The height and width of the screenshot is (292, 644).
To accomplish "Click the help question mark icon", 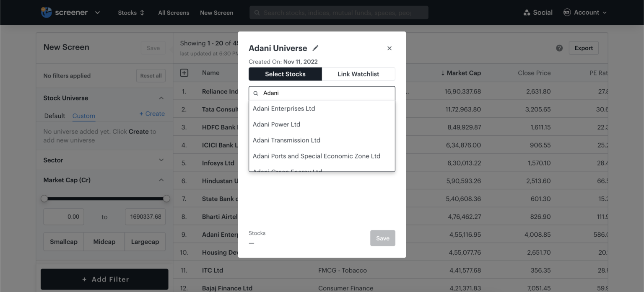I will [x=559, y=48].
